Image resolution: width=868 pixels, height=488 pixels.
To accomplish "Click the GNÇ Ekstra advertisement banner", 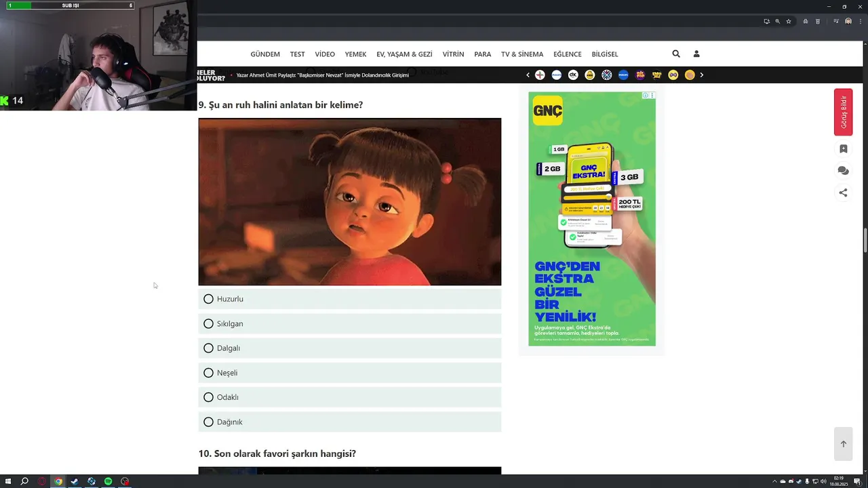I will pyautogui.click(x=592, y=219).
